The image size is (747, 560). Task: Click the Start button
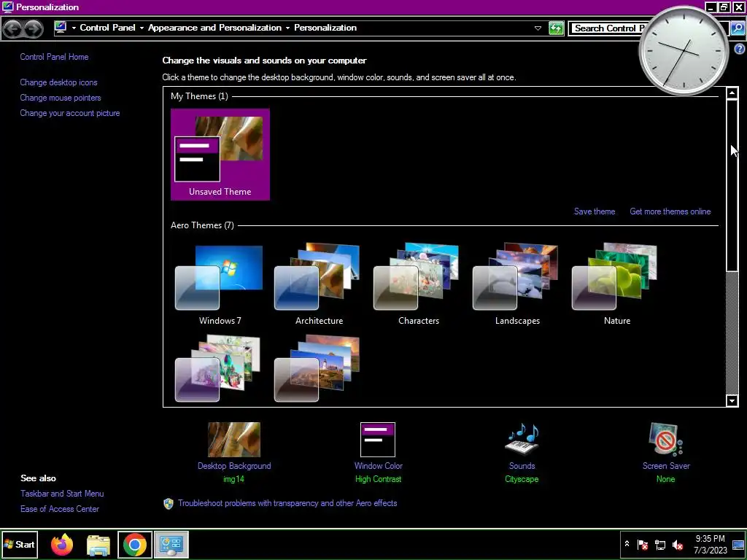pos(19,544)
